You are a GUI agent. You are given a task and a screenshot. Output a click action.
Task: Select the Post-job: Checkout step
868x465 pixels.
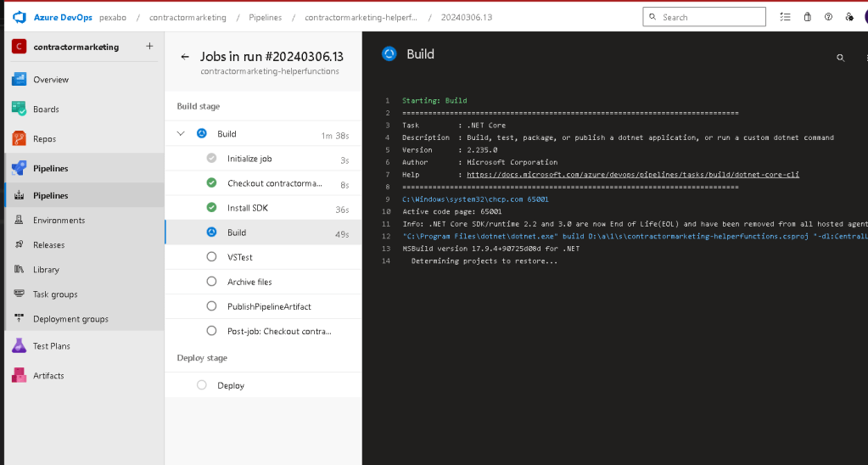tap(264, 331)
